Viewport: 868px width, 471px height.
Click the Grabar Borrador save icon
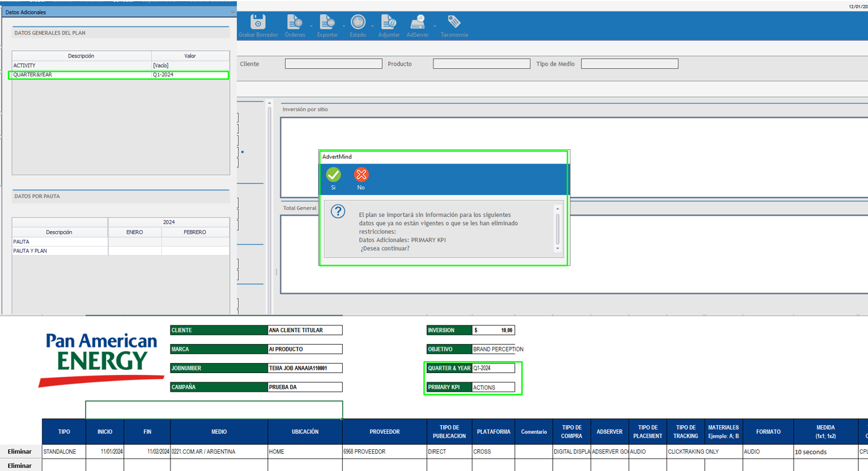(x=258, y=22)
